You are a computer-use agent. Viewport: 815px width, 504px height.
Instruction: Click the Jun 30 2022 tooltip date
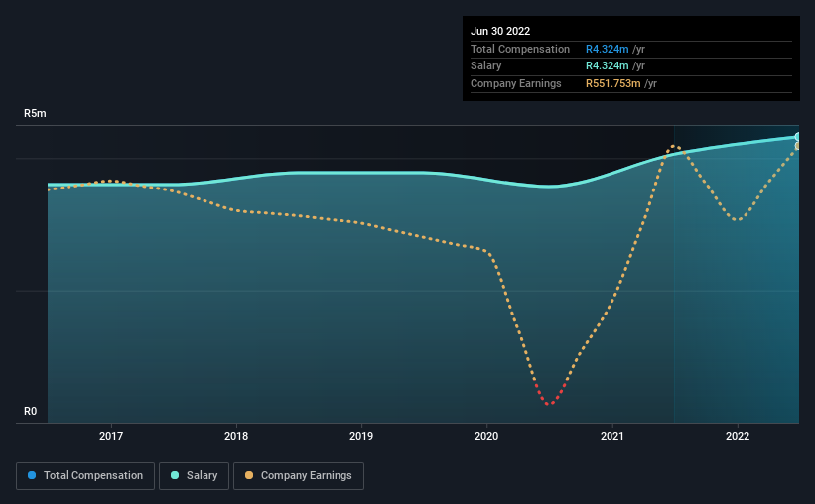click(x=500, y=31)
